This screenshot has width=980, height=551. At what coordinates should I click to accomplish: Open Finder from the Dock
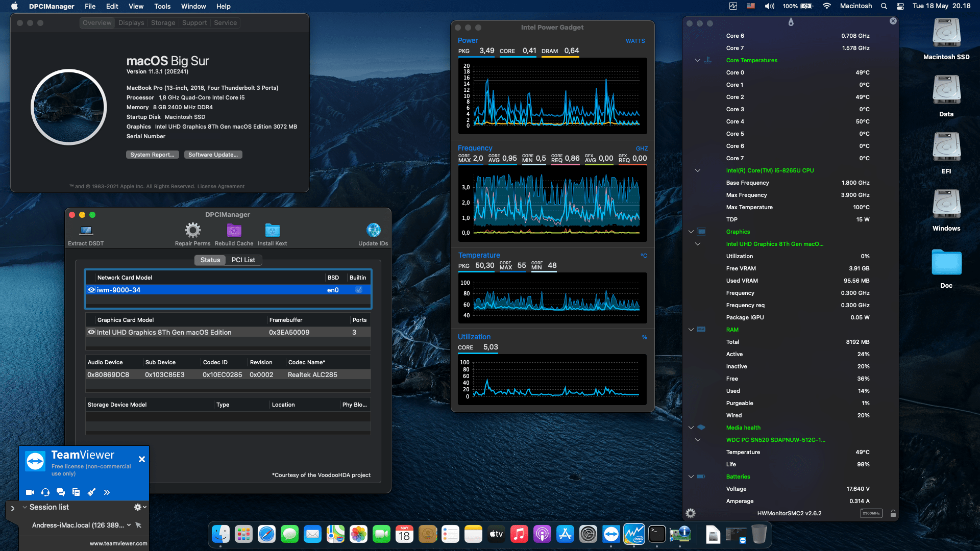point(220,534)
